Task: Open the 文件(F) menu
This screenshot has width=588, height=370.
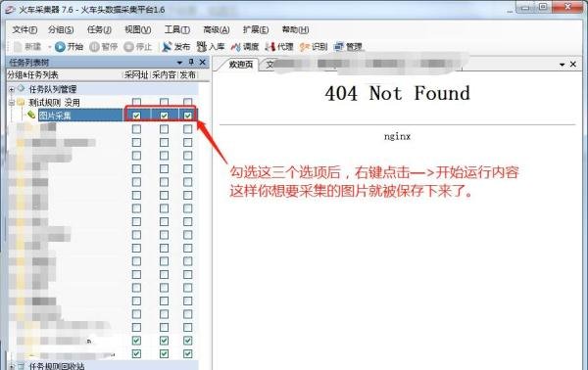Action: click(x=24, y=29)
